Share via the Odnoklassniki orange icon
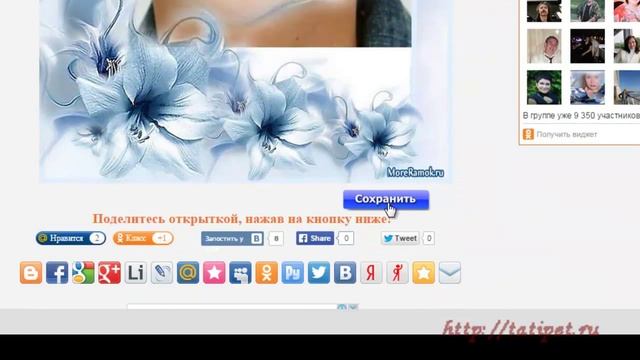640x360 pixels. click(267, 273)
